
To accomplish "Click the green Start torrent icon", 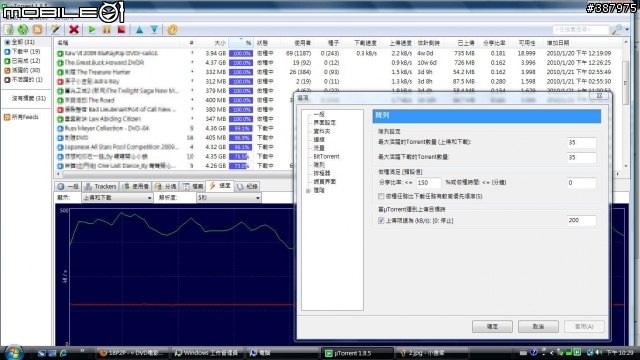I will 92,29.
